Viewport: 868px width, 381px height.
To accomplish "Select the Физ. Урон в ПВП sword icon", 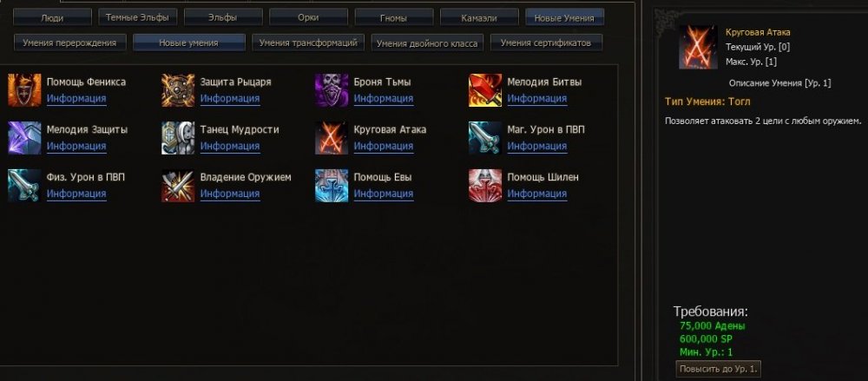I will coord(24,186).
